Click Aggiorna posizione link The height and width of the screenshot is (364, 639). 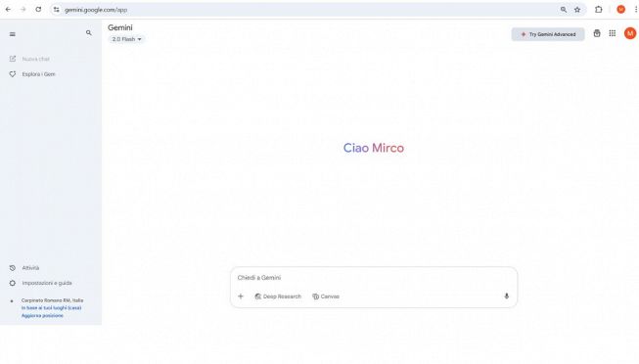[x=42, y=315]
